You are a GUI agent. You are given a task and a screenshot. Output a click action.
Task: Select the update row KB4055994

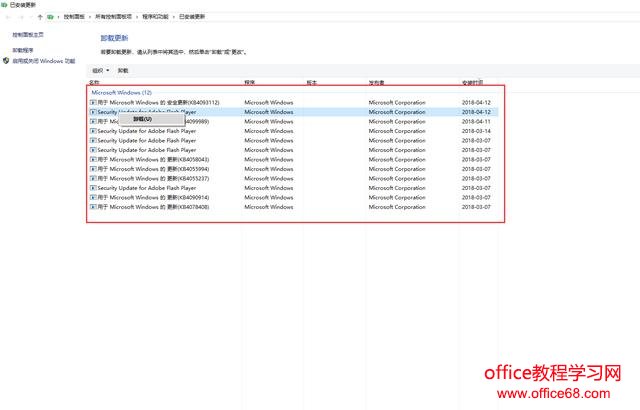(x=293, y=169)
